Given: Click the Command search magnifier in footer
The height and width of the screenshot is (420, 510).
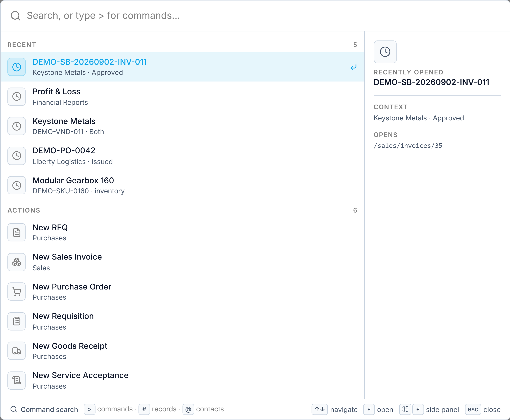Looking at the screenshot, I should (x=14, y=409).
